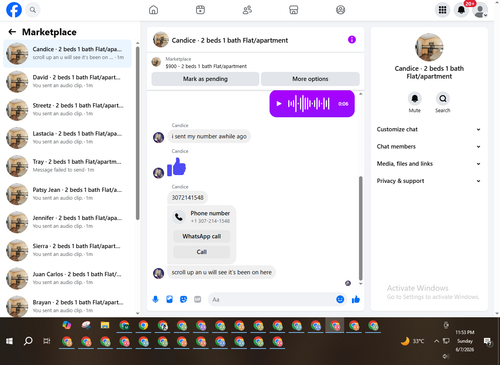Image resolution: width=500 pixels, height=365 pixels.
Task: Click Mark as pending button
Action: pos(205,79)
